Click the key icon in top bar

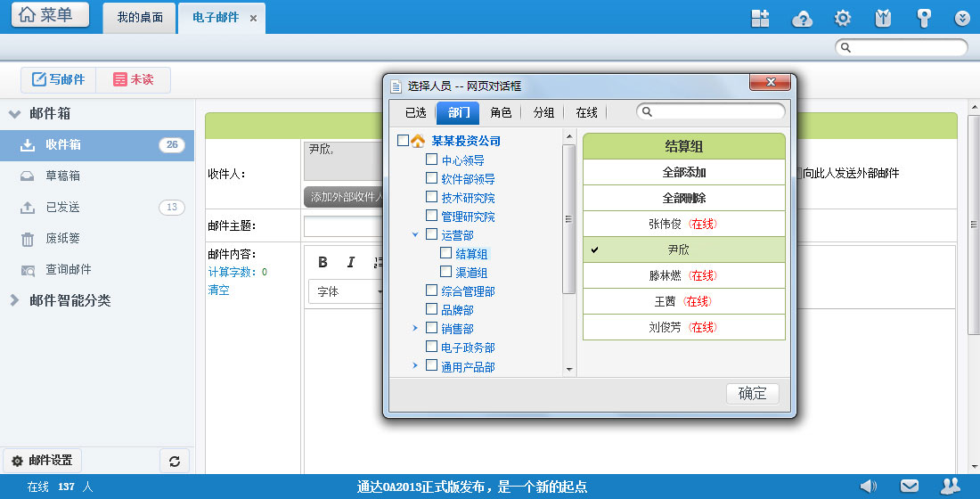click(923, 18)
